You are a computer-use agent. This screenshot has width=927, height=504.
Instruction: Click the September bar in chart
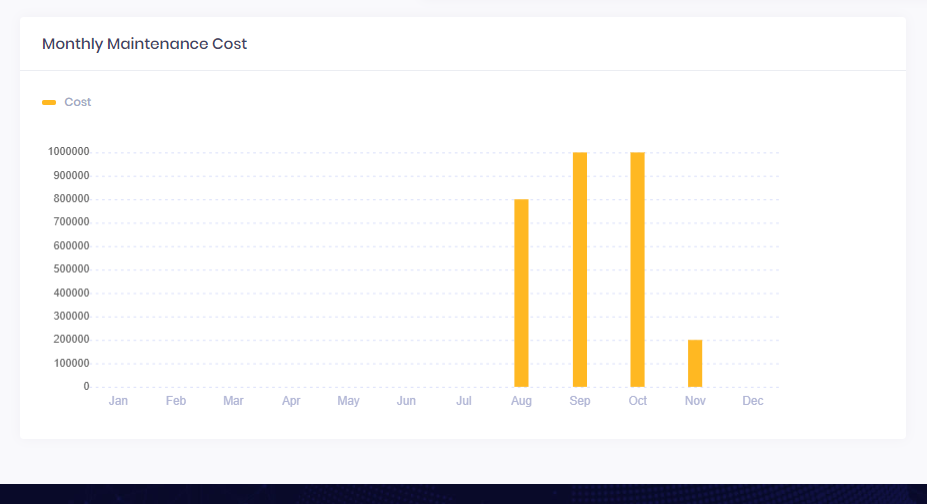coord(580,269)
